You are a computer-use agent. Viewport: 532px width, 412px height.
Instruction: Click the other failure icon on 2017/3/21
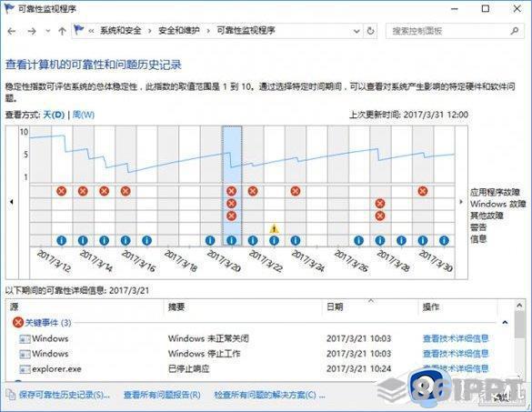tap(231, 216)
